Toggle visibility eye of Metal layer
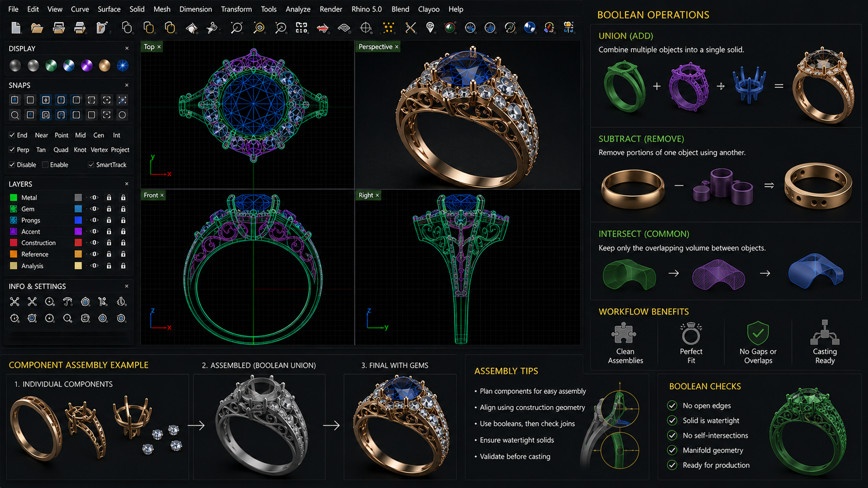The image size is (868, 488). [x=94, y=197]
